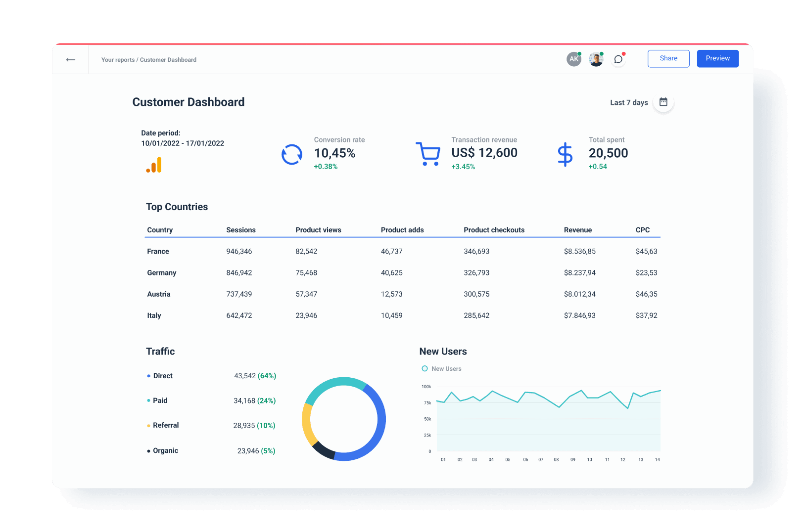Sort the table by the Sessions column

point(241,229)
